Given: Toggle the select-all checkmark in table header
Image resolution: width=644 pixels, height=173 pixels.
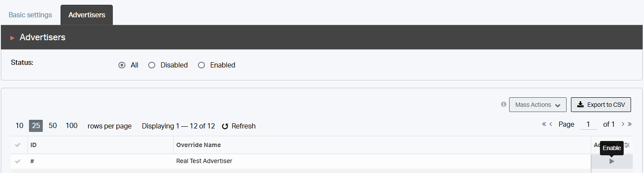Looking at the screenshot, I should tap(18, 145).
